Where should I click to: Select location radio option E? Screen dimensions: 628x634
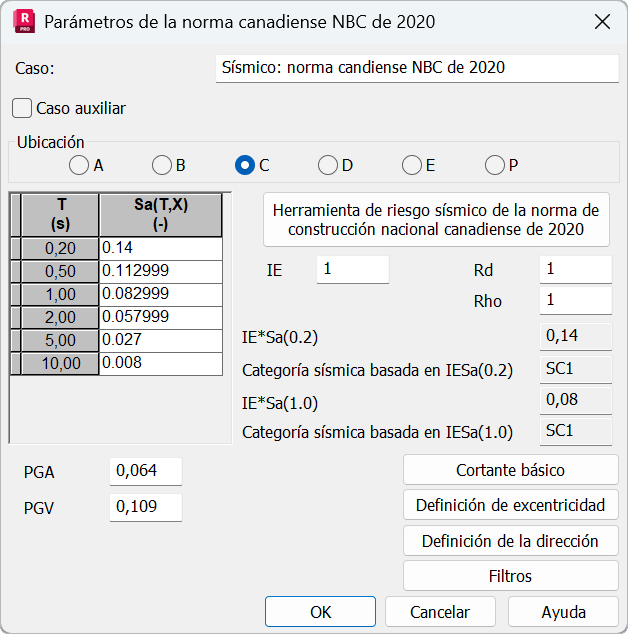click(412, 165)
